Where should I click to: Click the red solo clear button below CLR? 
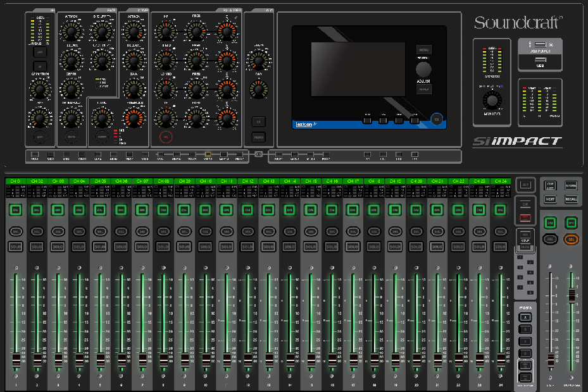(x=525, y=217)
